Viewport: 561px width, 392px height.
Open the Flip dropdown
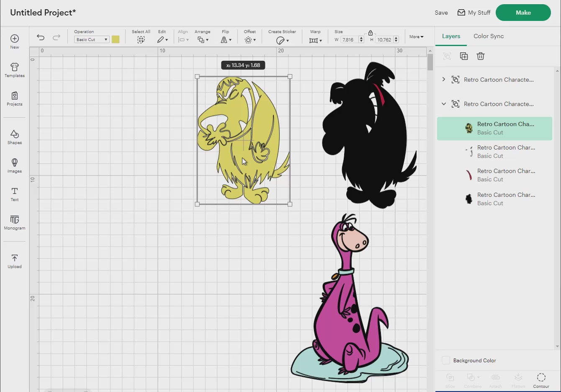click(x=226, y=40)
